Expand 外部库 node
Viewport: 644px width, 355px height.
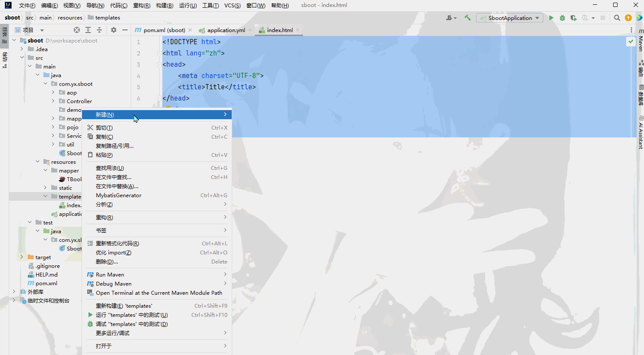tap(14, 292)
